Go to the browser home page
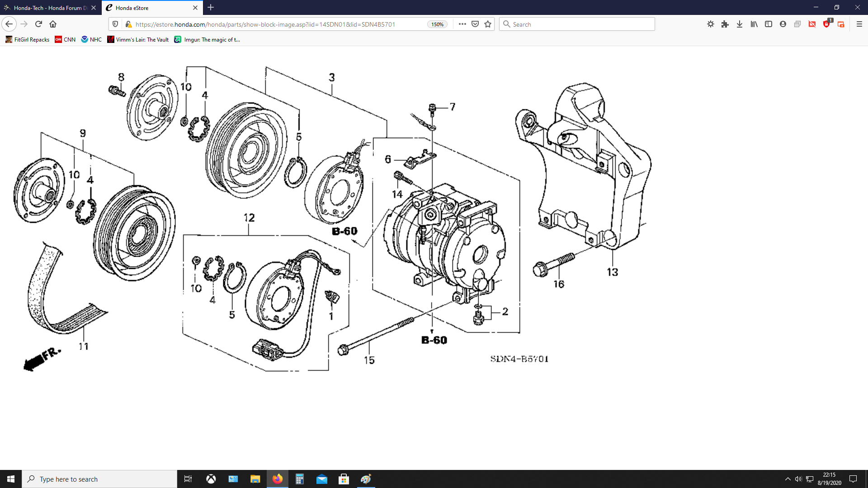The height and width of the screenshot is (488, 868). point(53,24)
